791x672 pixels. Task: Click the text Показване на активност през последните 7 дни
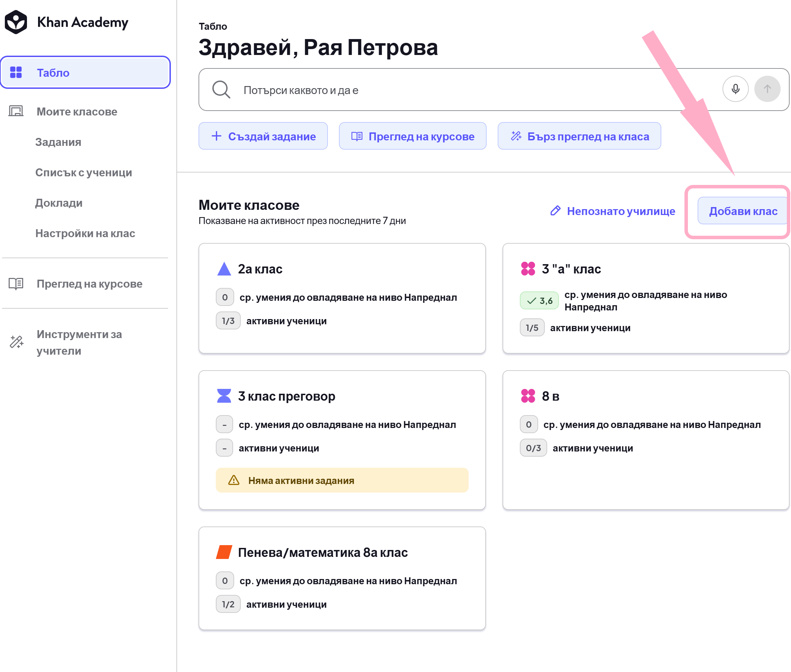[302, 221]
